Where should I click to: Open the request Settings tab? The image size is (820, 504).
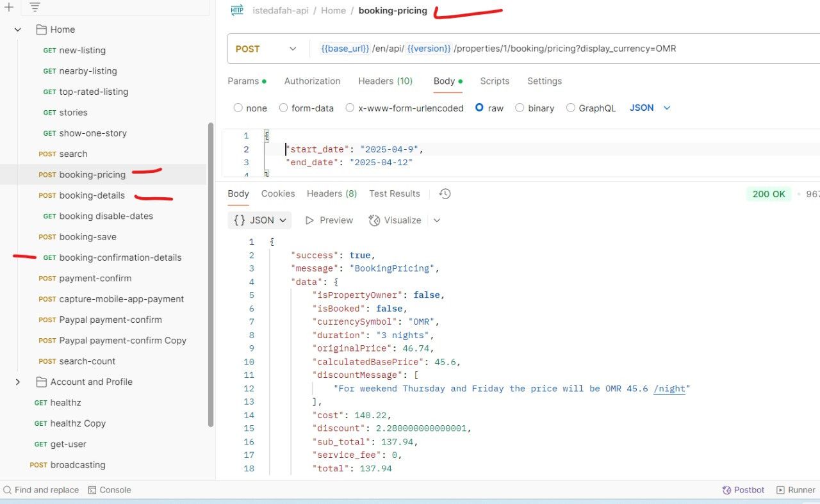(x=545, y=81)
